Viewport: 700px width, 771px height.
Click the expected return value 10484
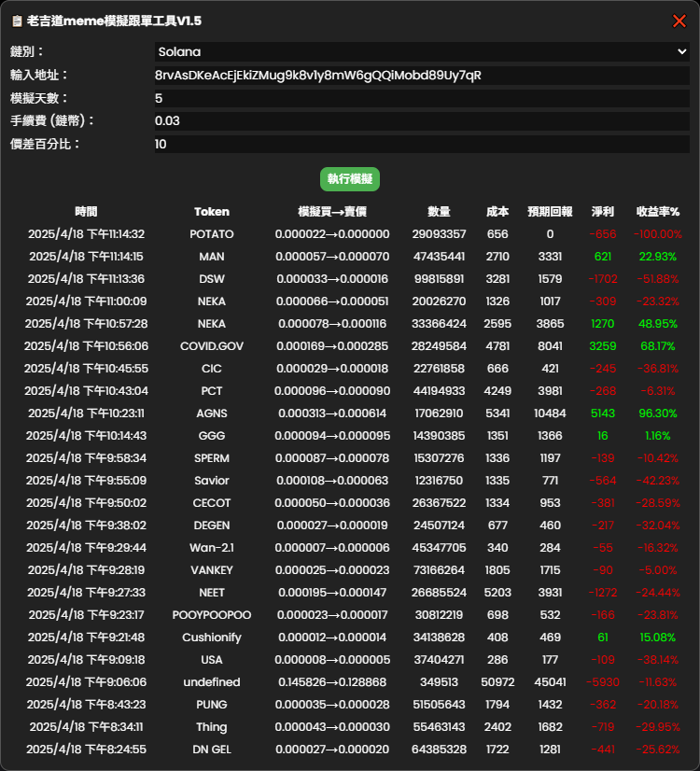[x=550, y=414]
